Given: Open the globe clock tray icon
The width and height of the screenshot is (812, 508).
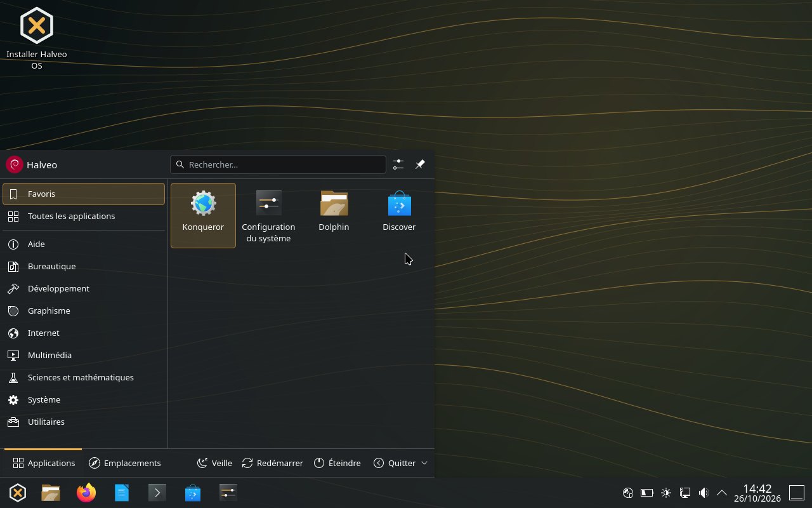Looking at the screenshot, I should (x=628, y=493).
